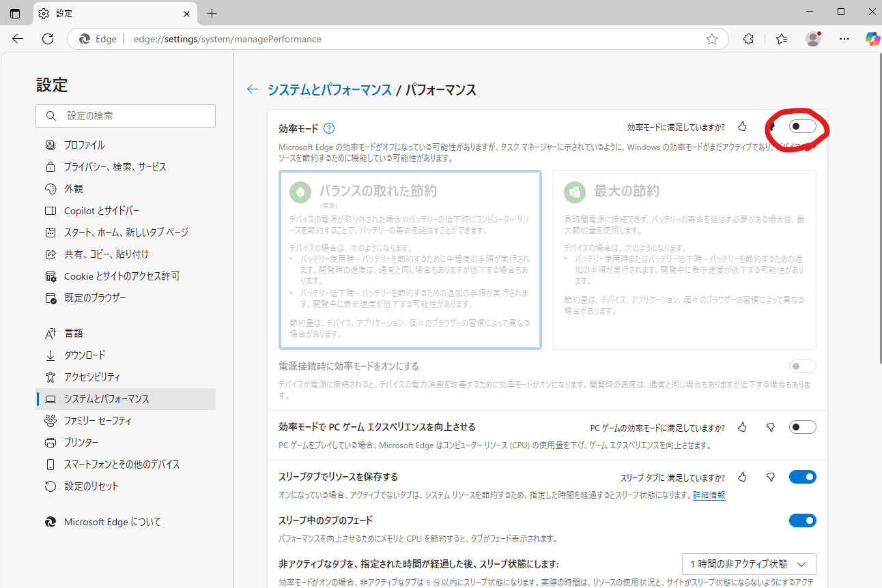
Task: Select the 最大の節約 card
Action: pos(685,260)
